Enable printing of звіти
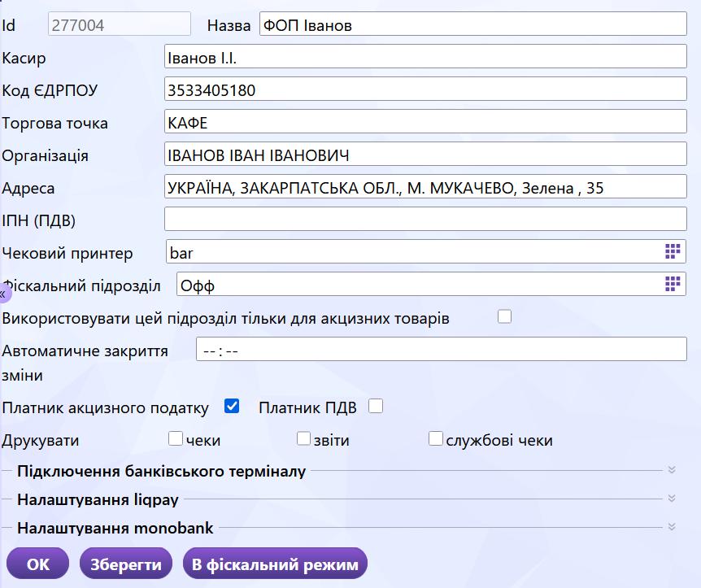Viewport: 701px width, 588px height. 303,438
